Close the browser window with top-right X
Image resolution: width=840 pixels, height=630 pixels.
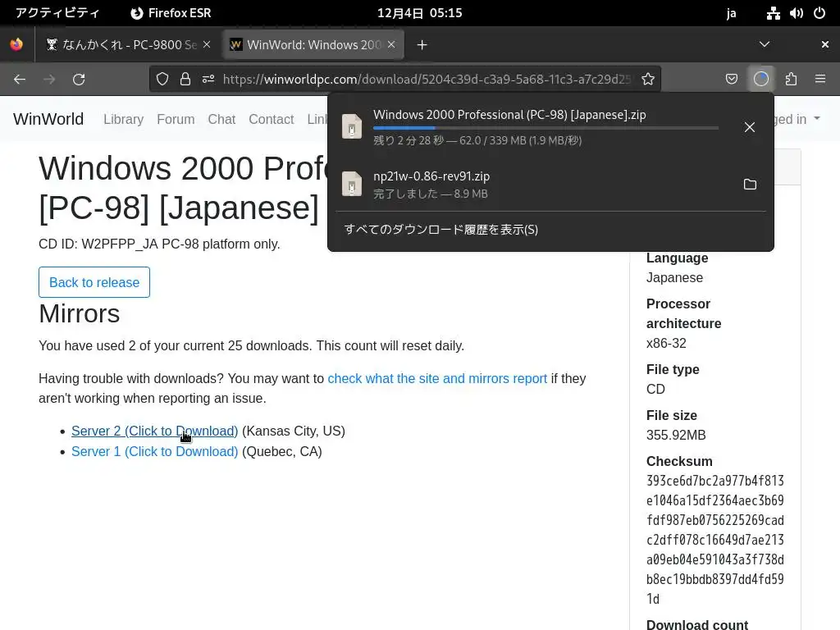point(825,44)
